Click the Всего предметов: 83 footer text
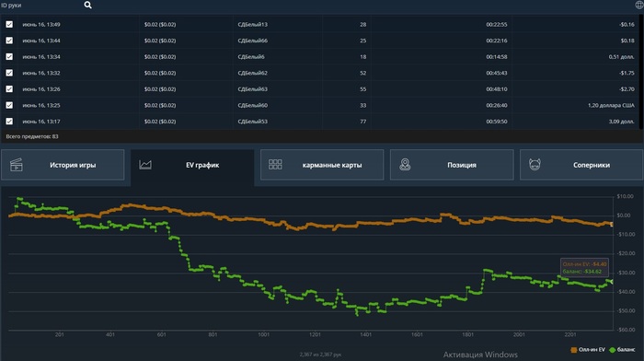Viewport: 644px width, 361px height. (x=32, y=136)
